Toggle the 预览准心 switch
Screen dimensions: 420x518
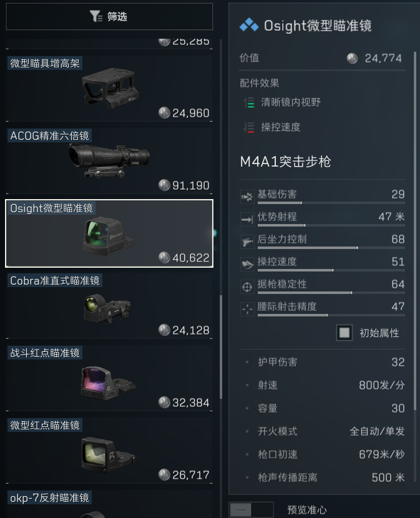(251, 510)
